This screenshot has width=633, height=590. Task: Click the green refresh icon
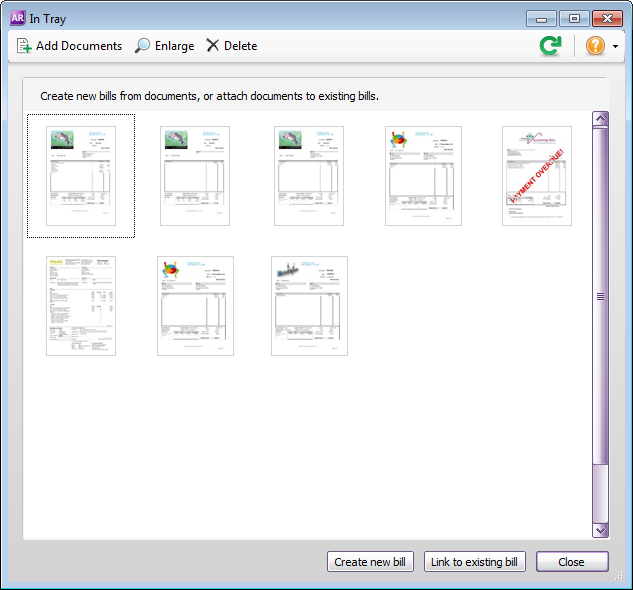click(x=550, y=46)
